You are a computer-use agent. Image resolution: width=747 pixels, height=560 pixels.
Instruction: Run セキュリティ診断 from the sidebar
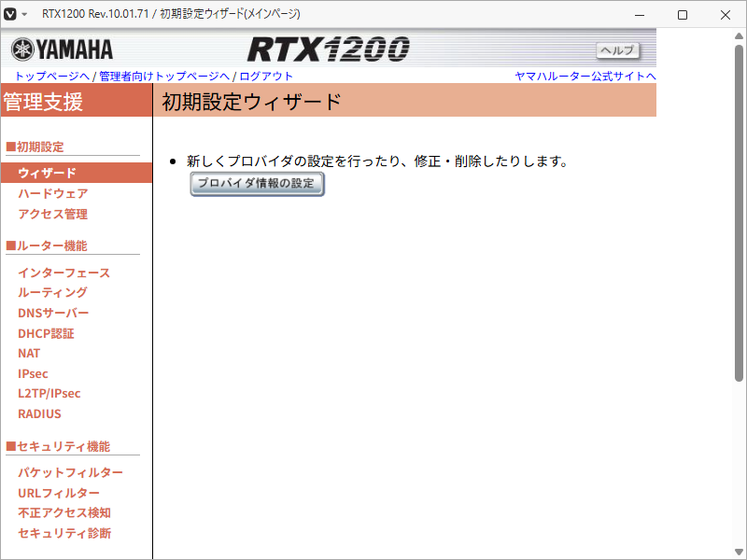[63, 532]
